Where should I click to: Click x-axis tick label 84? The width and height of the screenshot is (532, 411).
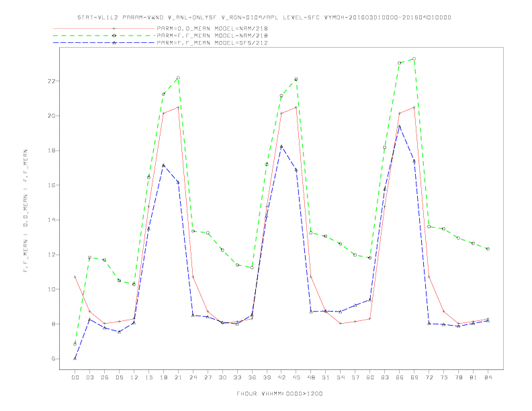click(488, 377)
